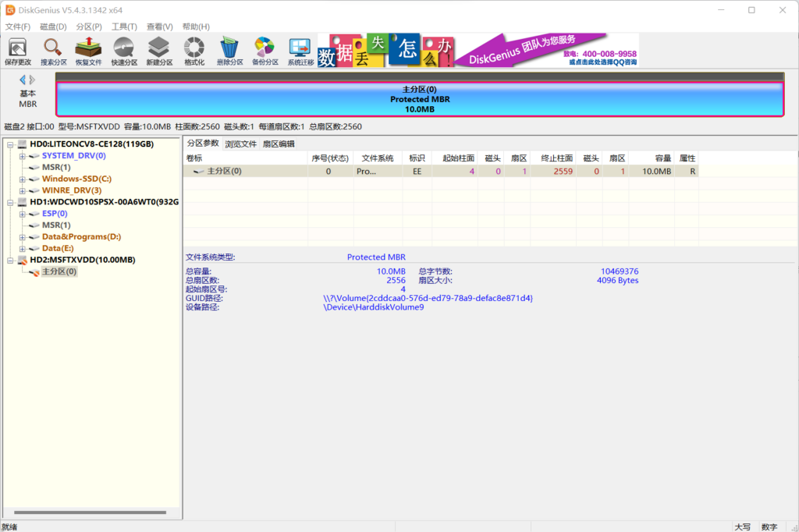Viewport: 799px width, 532px height.
Task: Click the DiskGenius app icon in title bar
Action: [x=10, y=10]
